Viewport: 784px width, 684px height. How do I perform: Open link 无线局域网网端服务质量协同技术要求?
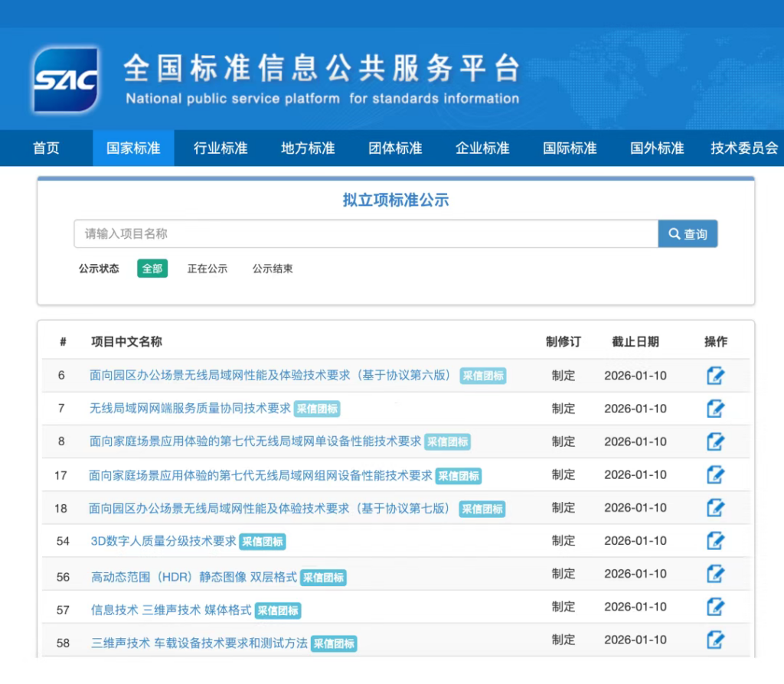coord(190,409)
